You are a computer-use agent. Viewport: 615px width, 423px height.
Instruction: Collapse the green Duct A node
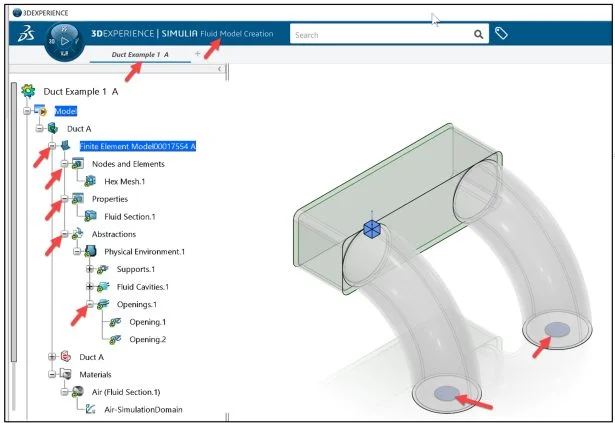(x=39, y=128)
